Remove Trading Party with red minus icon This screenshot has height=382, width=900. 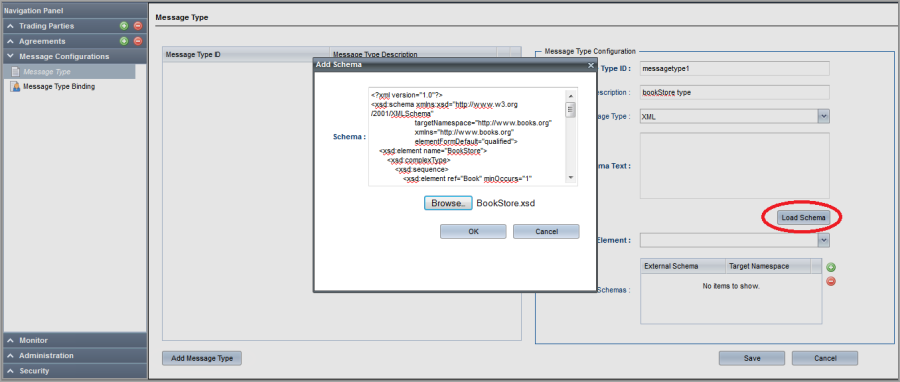pyautogui.click(x=138, y=26)
